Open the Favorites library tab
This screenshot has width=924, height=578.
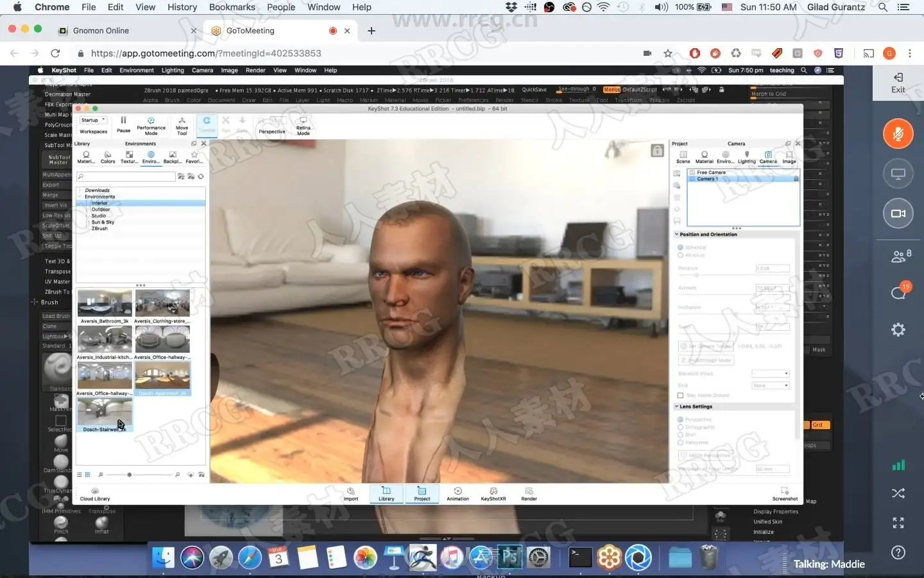pyautogui.click(x=194, y=157)
